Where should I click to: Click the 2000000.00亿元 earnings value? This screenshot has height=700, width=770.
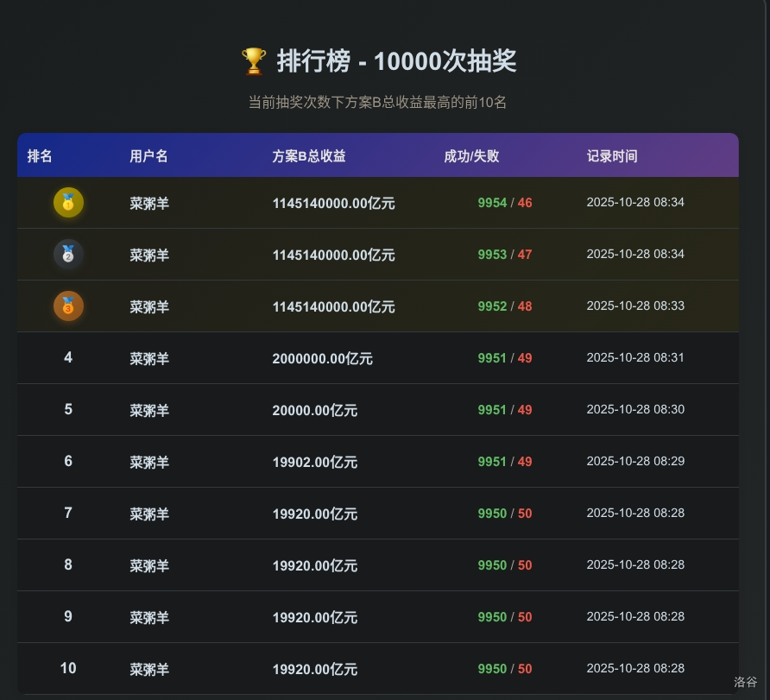(x=322, y=359)
